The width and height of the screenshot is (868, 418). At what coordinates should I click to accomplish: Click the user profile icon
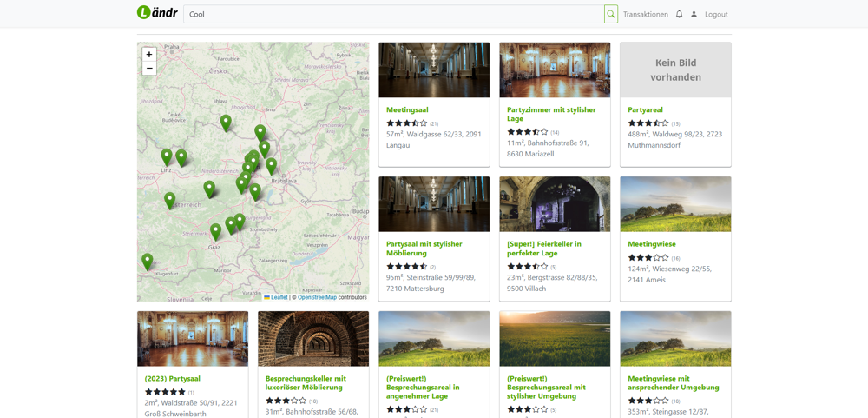[x=694, y=15]
